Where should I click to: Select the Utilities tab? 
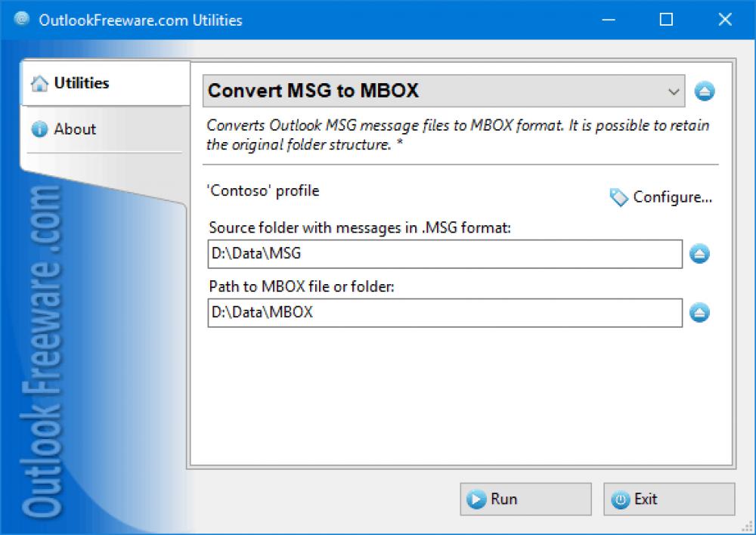[x=83, y=83]
